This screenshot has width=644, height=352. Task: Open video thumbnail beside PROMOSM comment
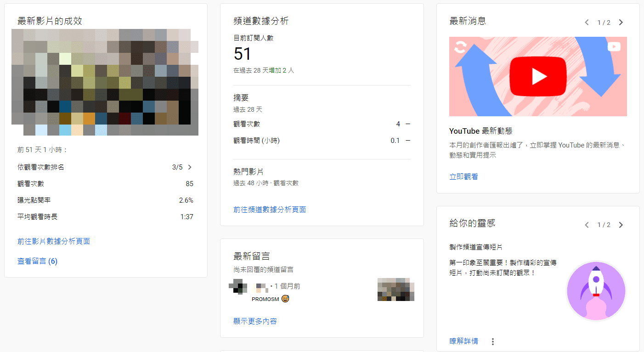pyautogui.click(x=396, y=290)
